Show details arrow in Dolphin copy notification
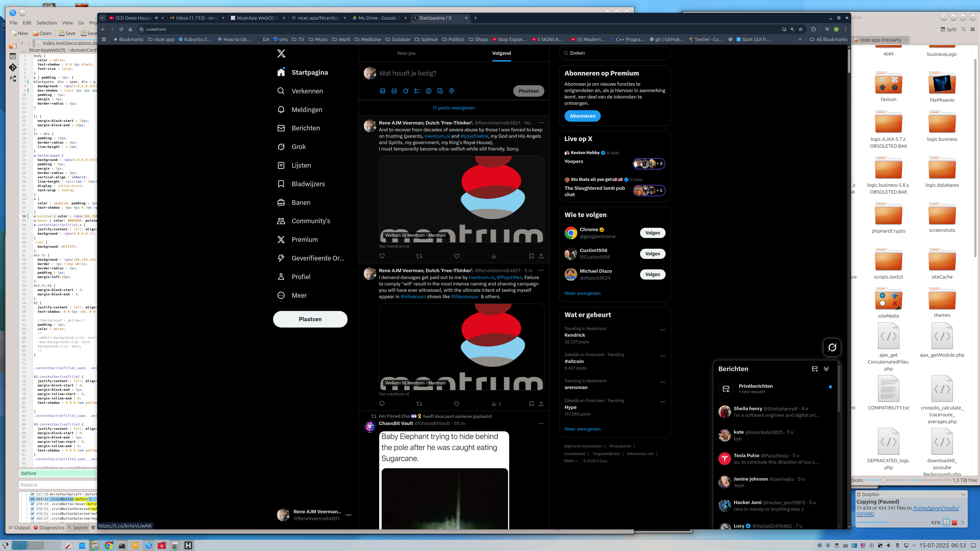The image size is (980, 551). [963, 522]
